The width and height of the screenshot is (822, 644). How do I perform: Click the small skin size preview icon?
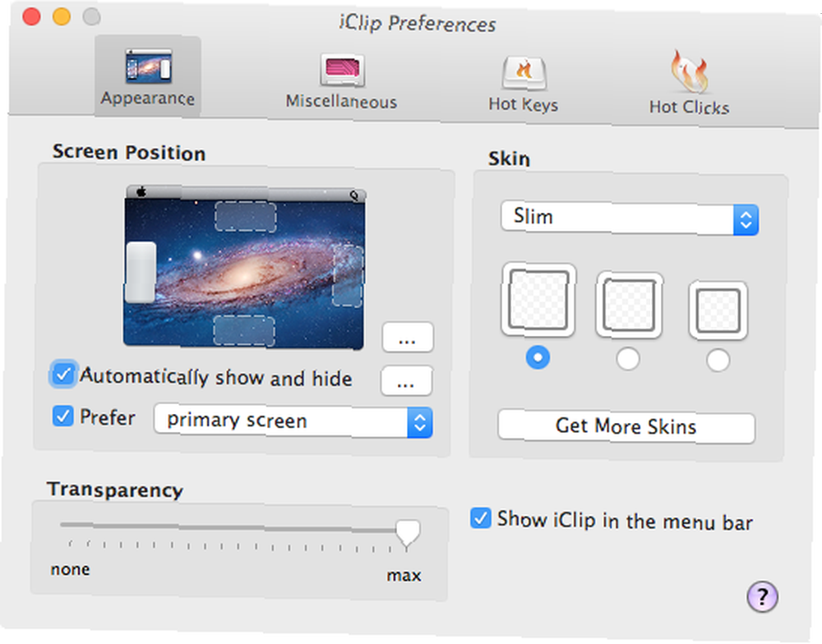click(x=718, y=310)
